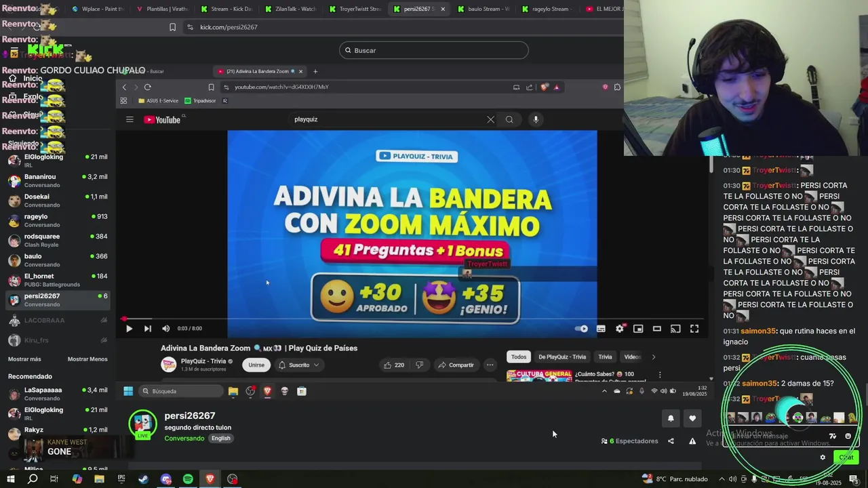
Task: Open the Compartir share option
Action: point(456,365)
